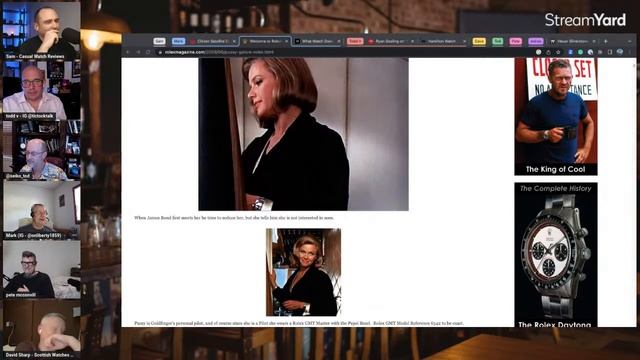
Task: Open the share icon in the address bar
Action: (548, 52)
